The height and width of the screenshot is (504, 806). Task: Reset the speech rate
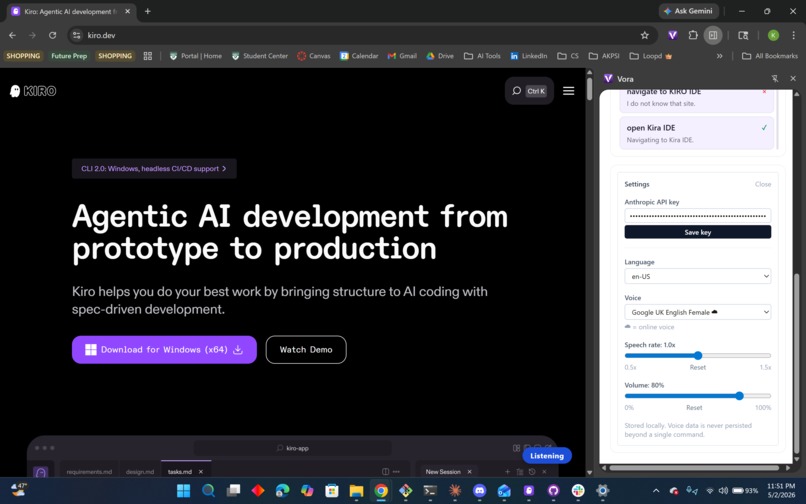698,367
